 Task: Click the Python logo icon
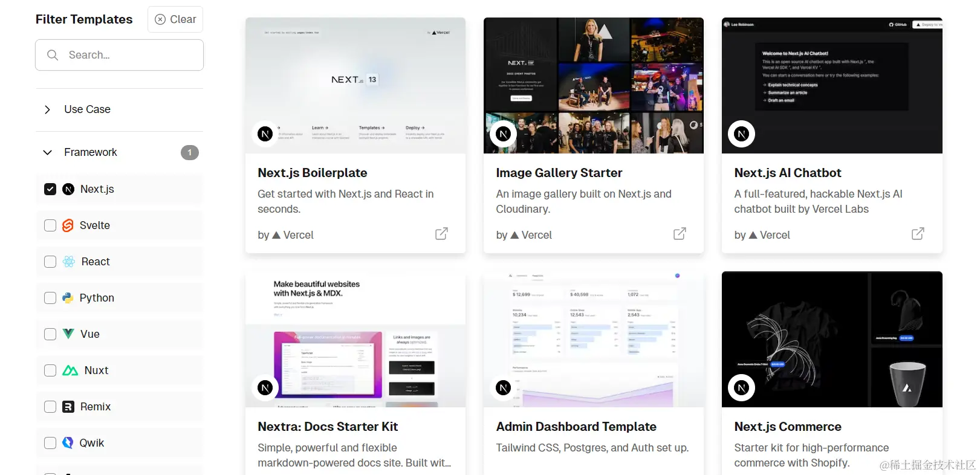pos(68,298)
